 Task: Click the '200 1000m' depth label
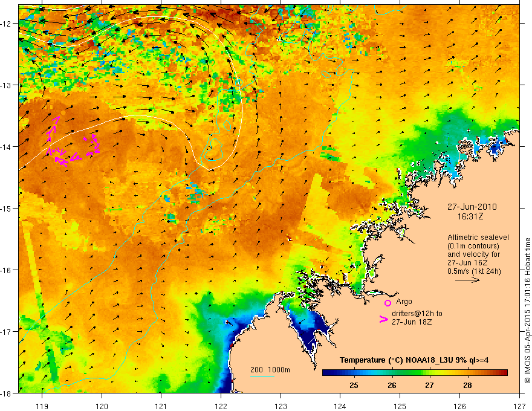(x=270, y=370)
